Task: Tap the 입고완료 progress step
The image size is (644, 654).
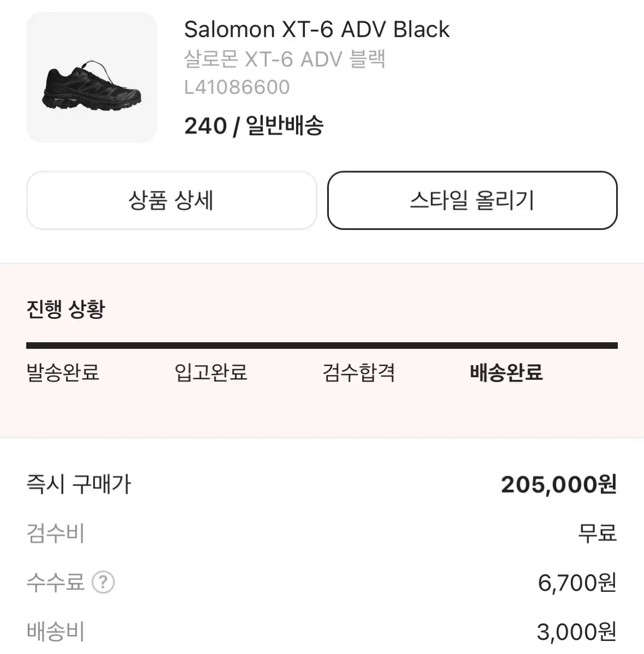Action: pyautogui.click(x=211, y=373)
